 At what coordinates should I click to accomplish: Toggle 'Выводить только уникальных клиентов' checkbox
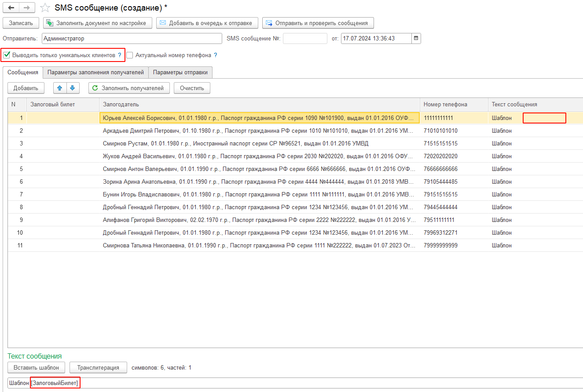(7, 55)
